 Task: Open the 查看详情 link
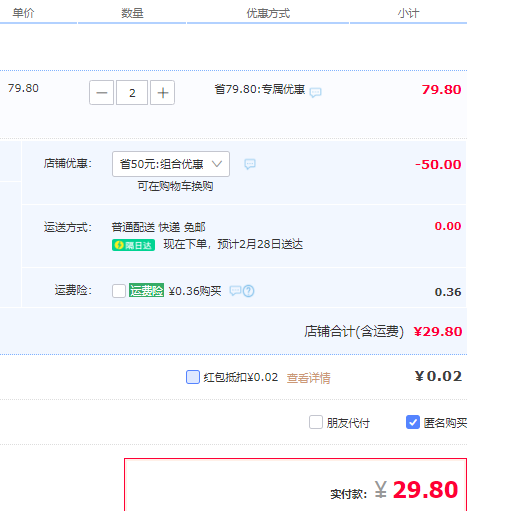pos(308,378)
